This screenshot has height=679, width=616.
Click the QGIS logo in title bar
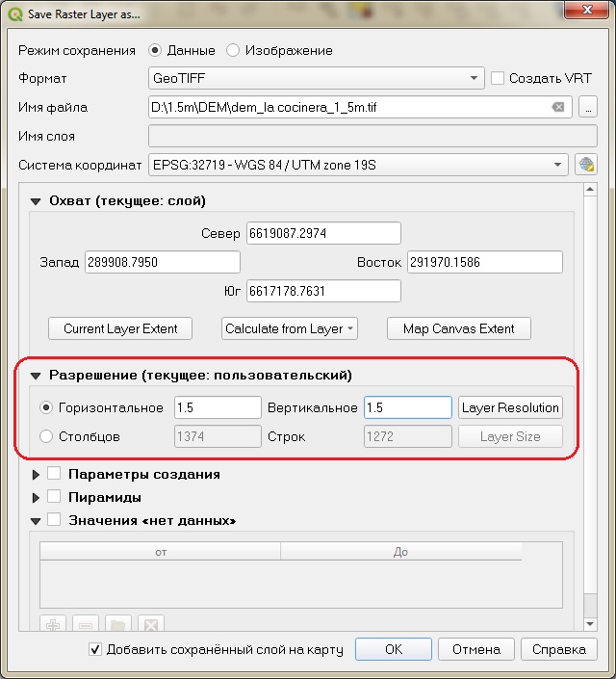click(15, 14)
